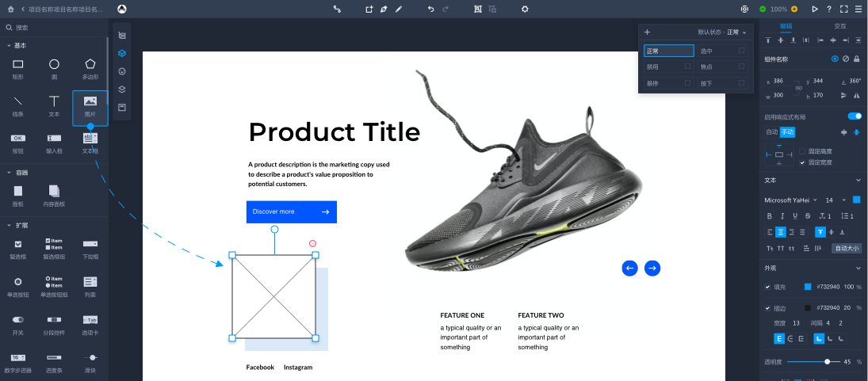Click the text color swatch beside font size
The height and width of the screenshot is (381, 868).
coord(856,200)
